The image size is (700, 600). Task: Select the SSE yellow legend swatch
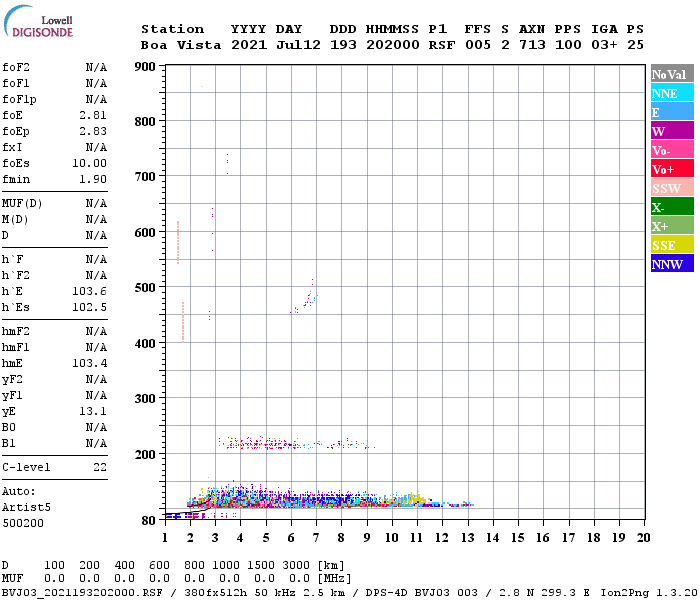672,245
